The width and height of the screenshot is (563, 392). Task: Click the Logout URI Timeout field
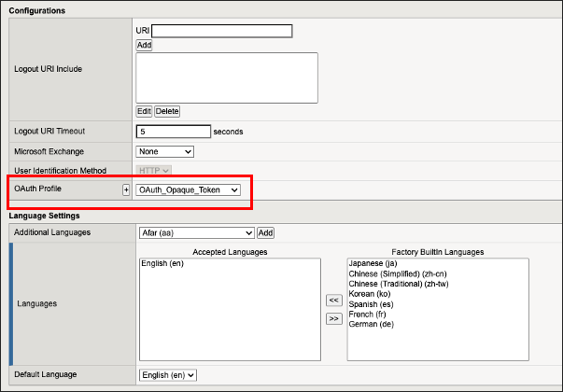(x=174, y=132)
